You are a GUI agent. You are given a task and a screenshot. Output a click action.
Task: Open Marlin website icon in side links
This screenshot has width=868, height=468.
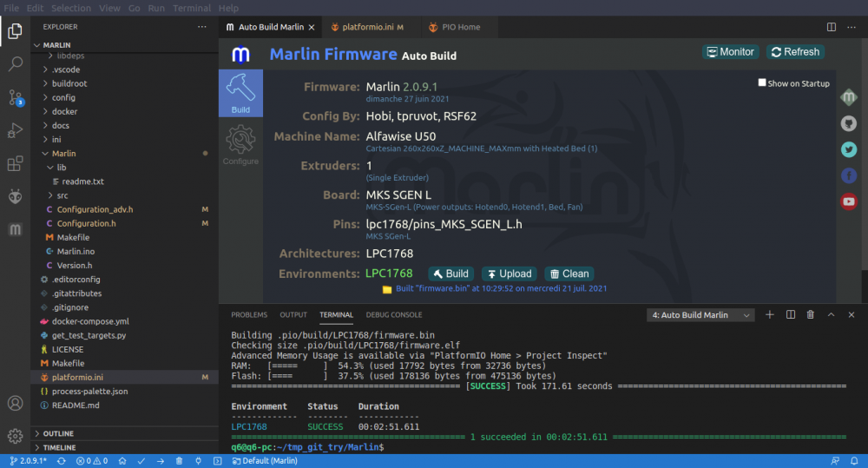coord(849,97)
